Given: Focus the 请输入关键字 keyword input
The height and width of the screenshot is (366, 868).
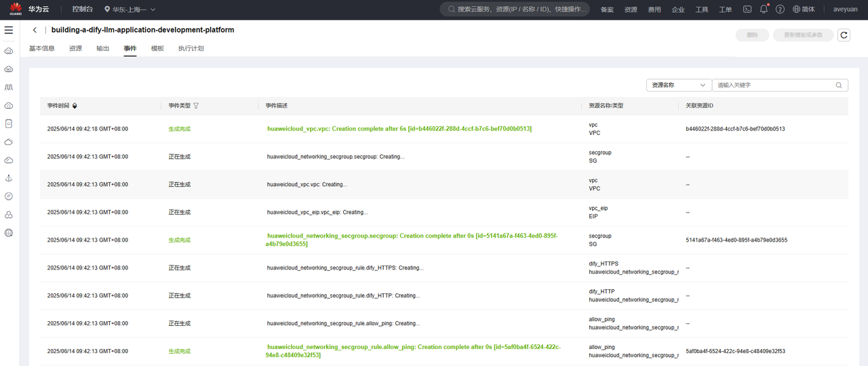Looking at the screenshot, I should [773, 86].
